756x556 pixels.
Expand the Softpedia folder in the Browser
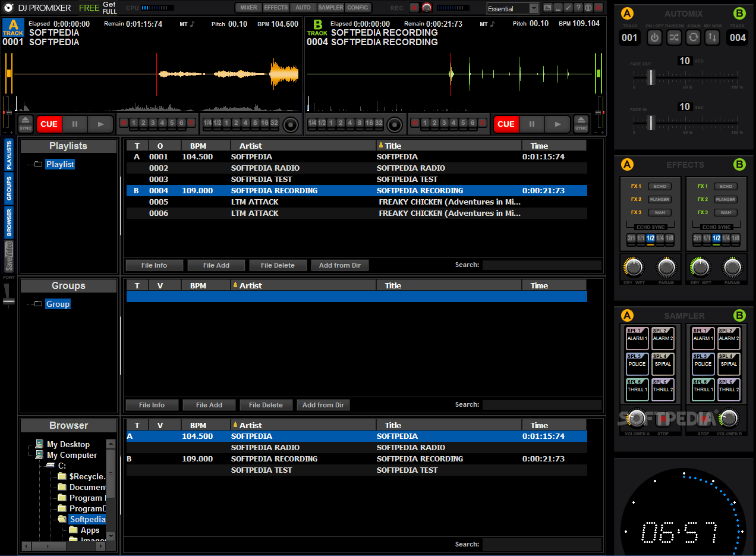click(87, 519)
